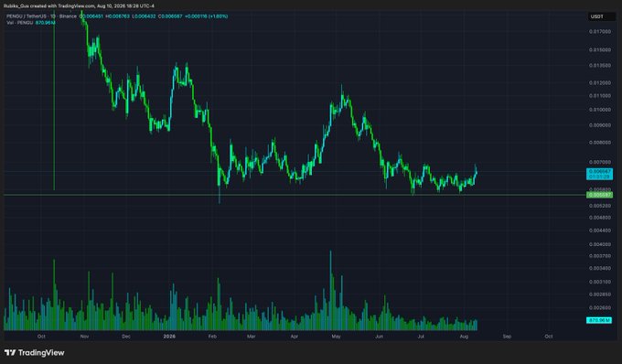The height and width of the screenshot is (364, 622).
Task: Open the USDT currency selector
Action: coord(601,16)
